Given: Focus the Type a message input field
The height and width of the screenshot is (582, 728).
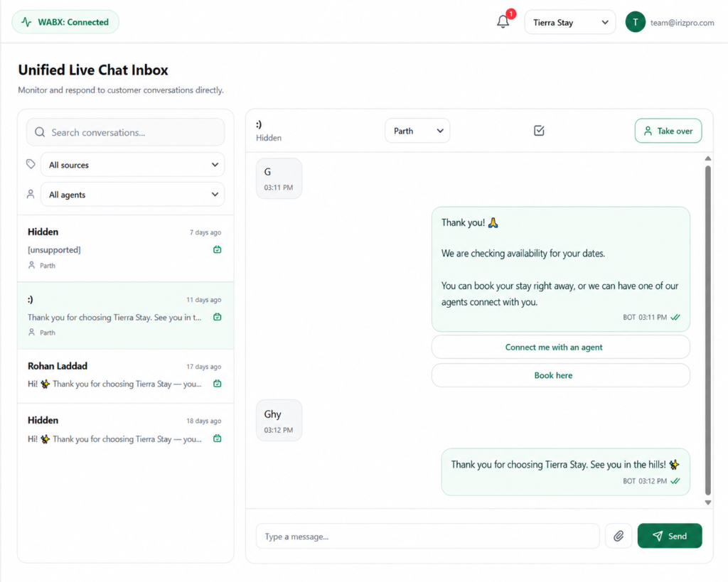Looking at the screenshot, I should (427, 537).
